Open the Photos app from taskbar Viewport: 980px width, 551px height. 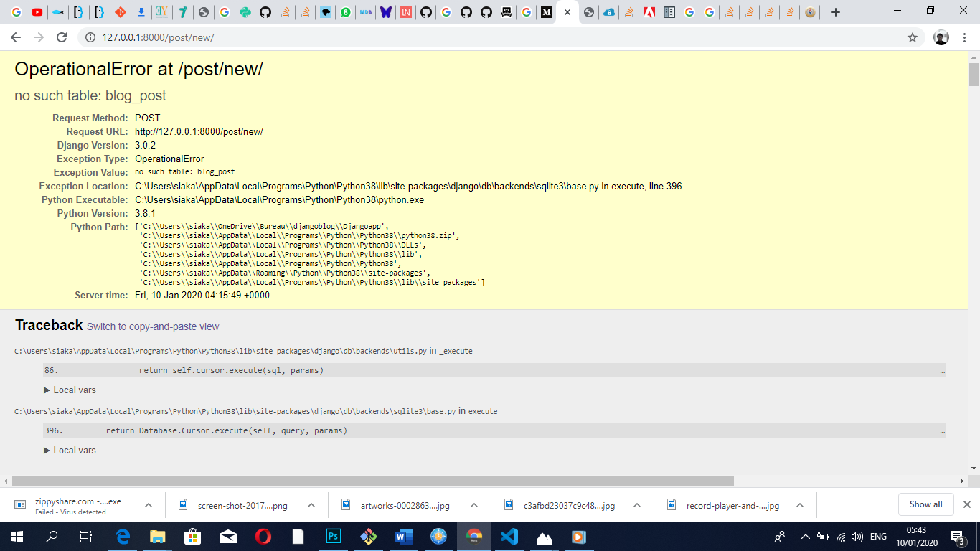545,536
